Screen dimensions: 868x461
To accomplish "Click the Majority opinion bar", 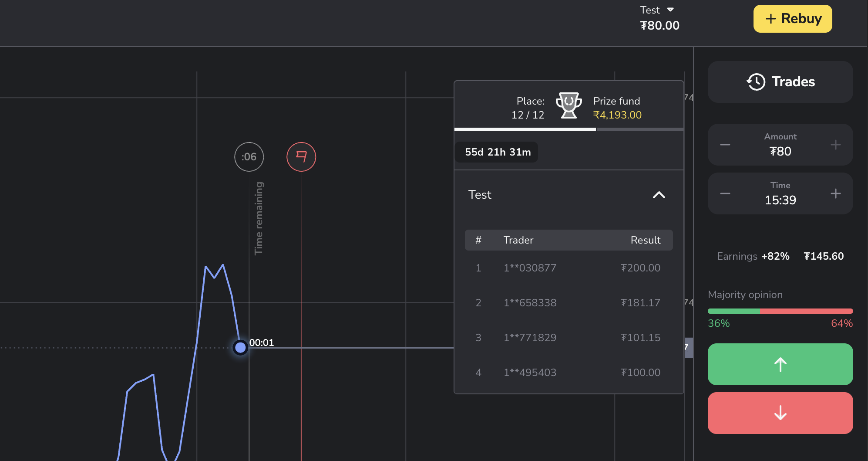I will (x=780, y=311).
